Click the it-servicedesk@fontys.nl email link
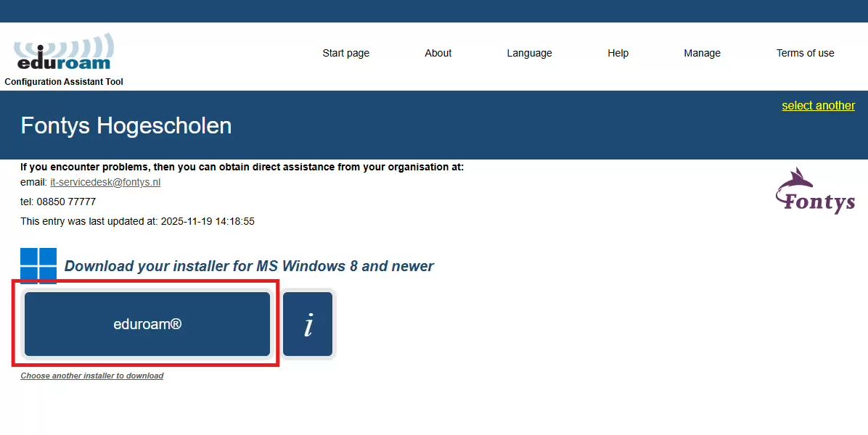The width and height of the screenshot is (868, 435). tap(105, 183)
